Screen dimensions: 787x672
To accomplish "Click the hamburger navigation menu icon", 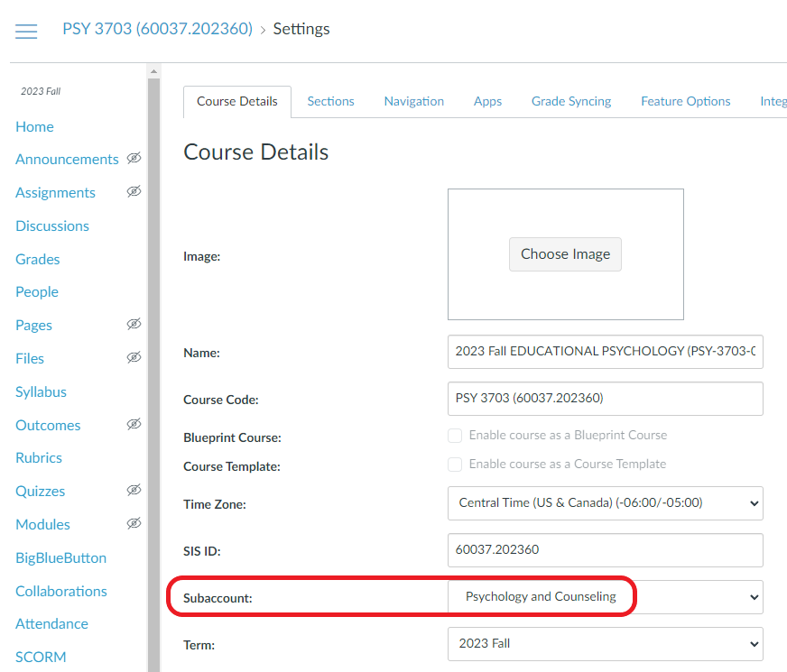I will 26,31.
